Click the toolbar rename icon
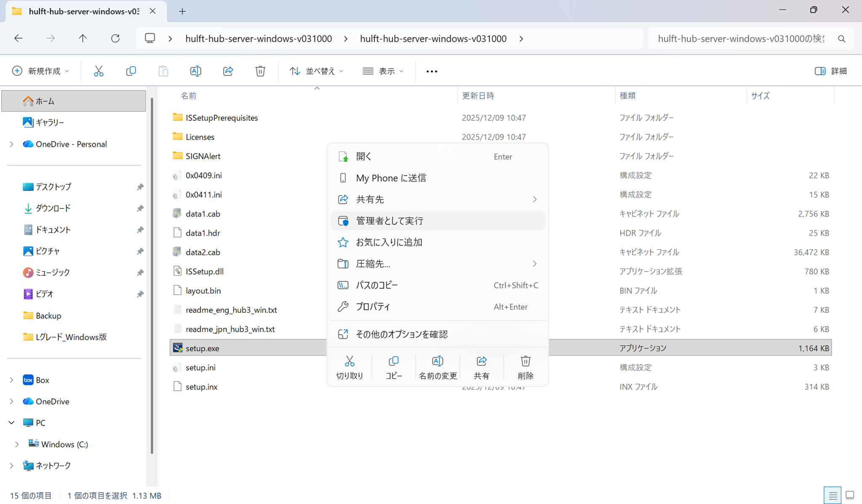 tap(196, 71)
